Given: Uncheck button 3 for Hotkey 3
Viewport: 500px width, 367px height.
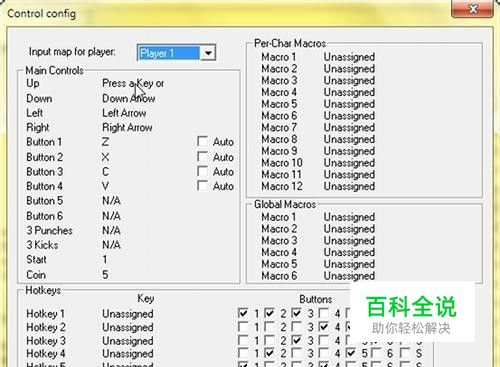Looking at the screenshot, I should tap(296, 340).
